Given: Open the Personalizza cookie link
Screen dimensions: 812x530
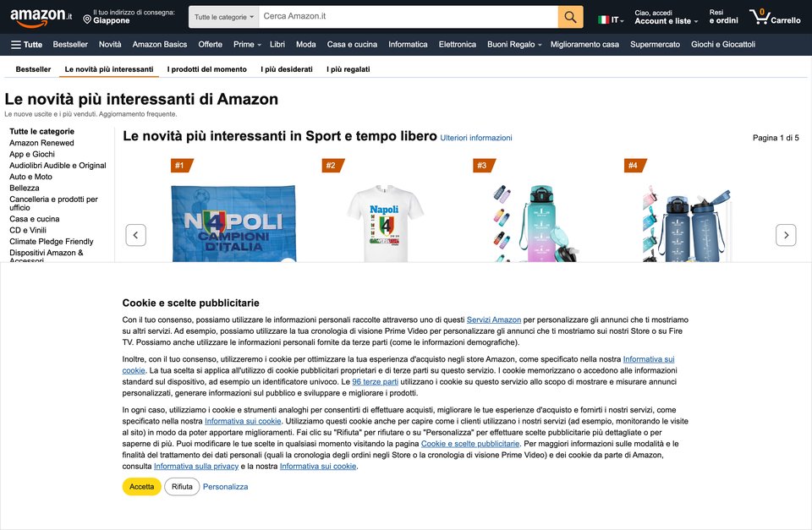Looking at the screenshot, I should (x=225, y=487).
